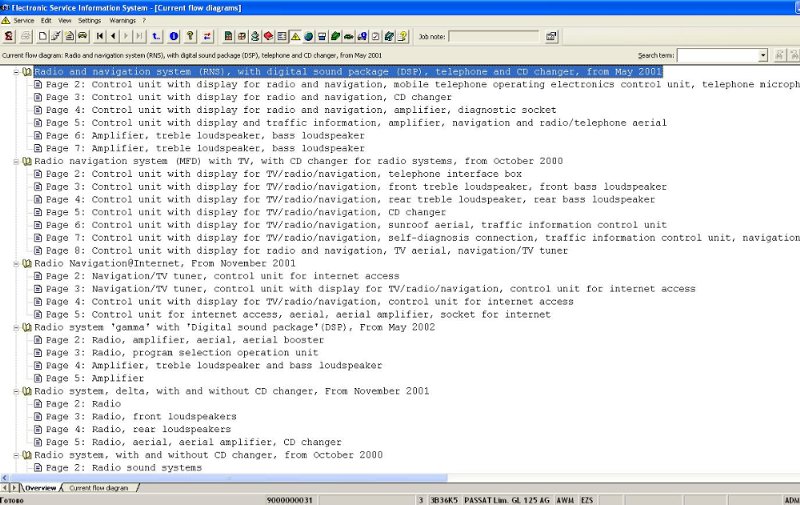Image resolution: width=800 pixels, height=505 pixels.
Task: Click the checklist document toolbar icon
Action: (x=376, y=36)
